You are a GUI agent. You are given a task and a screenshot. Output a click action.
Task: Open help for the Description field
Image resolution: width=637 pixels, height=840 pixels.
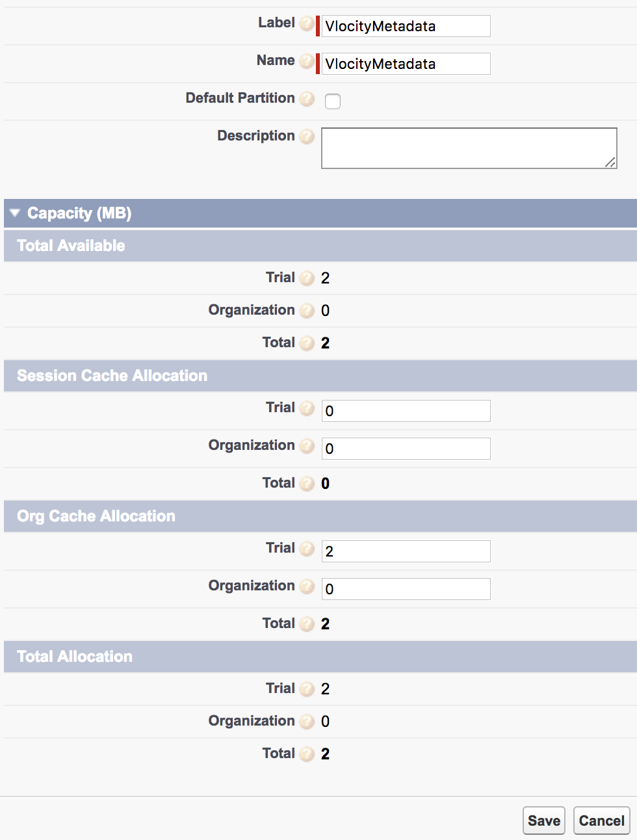pos(306,136)
